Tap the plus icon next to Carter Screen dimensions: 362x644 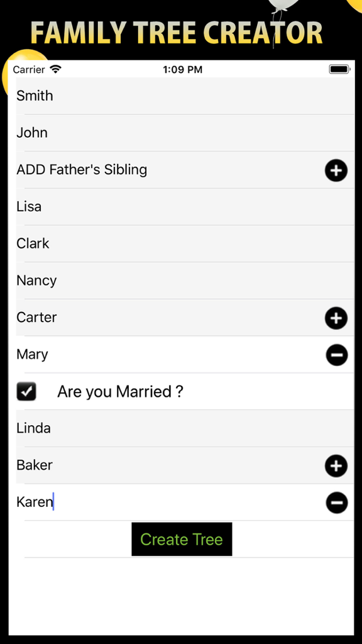[x=336, y=318]
